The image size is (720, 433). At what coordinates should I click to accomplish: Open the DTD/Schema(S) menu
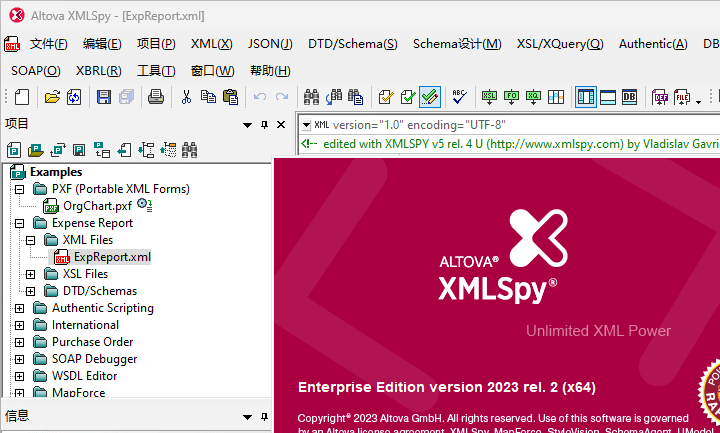click(353, 44)
